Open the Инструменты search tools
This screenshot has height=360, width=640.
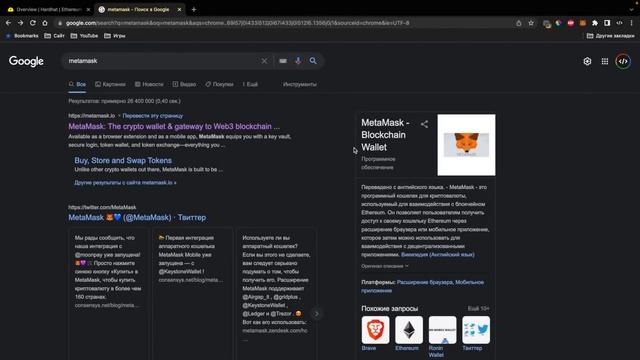pyautogui.click(x=300, y=84)
